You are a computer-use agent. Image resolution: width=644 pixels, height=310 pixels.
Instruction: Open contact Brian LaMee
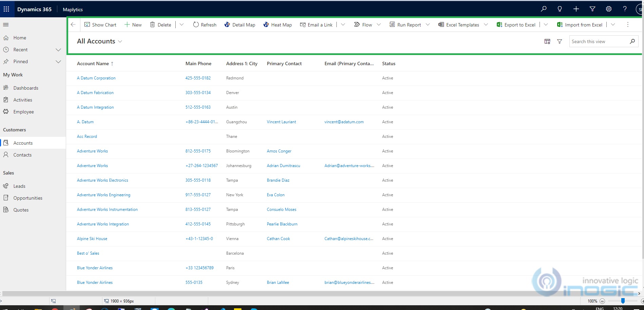(x=278, y=282)
